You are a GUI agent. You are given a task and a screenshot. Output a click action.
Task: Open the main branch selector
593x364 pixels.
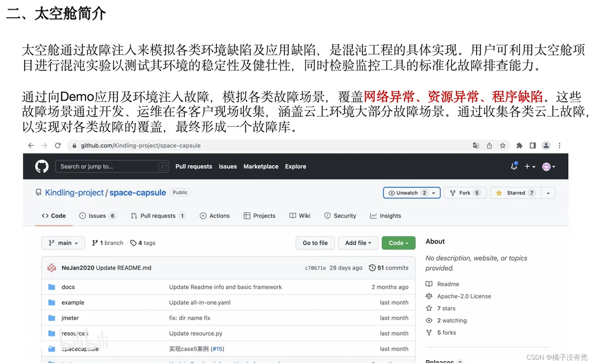(x=63, y=243)
